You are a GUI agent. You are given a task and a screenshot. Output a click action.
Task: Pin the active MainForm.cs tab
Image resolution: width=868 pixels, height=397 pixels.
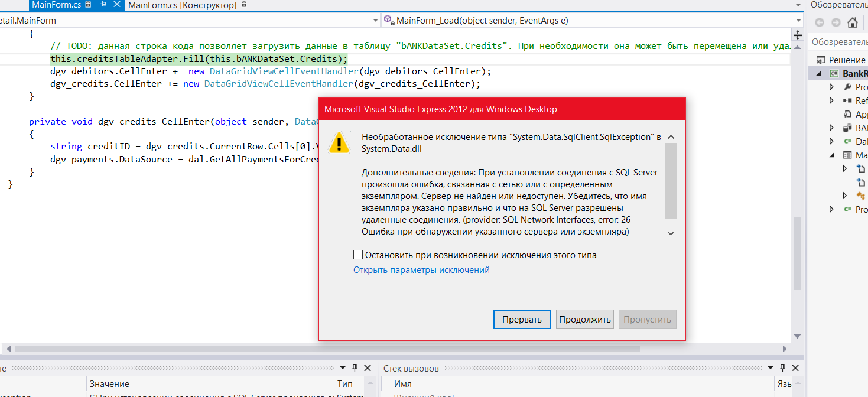102,5
